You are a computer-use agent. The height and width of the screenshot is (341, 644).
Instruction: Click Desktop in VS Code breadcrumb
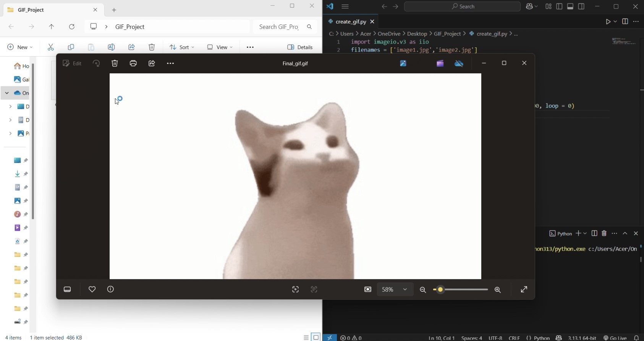[x=417, y=34]
